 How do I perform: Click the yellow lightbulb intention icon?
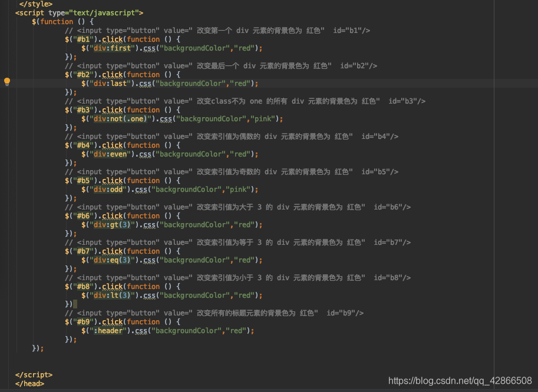tap(7, 82)
